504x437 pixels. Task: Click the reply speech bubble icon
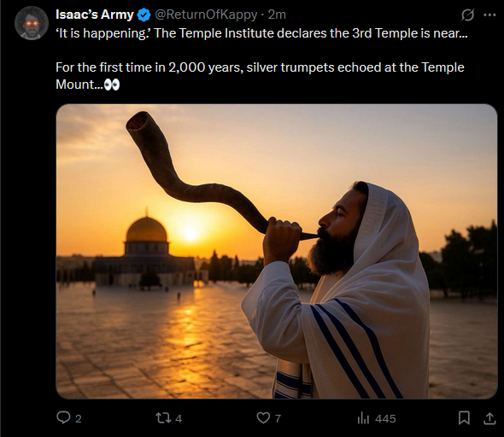click(x=63, y=417)
